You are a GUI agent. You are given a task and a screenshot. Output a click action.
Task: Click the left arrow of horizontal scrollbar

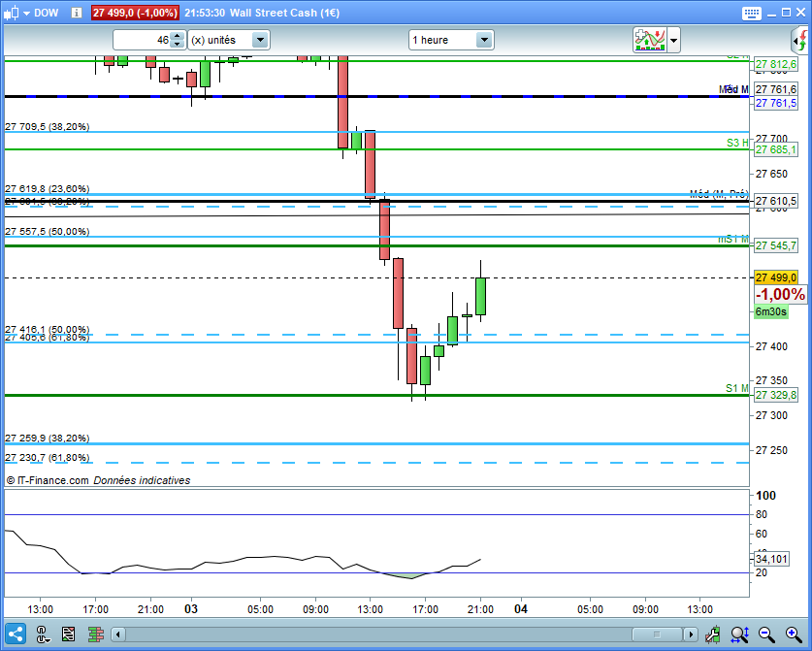tap(118, 635)
